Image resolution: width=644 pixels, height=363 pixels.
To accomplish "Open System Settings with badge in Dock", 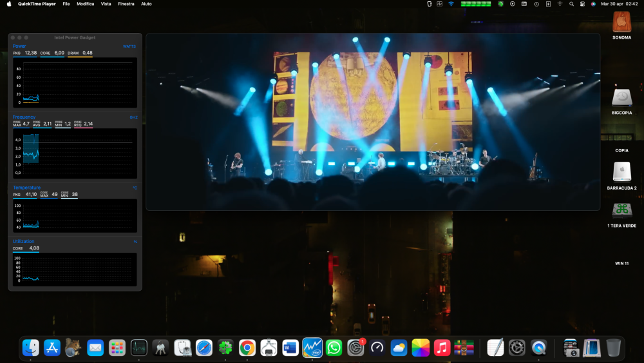I will coord(355,348).
